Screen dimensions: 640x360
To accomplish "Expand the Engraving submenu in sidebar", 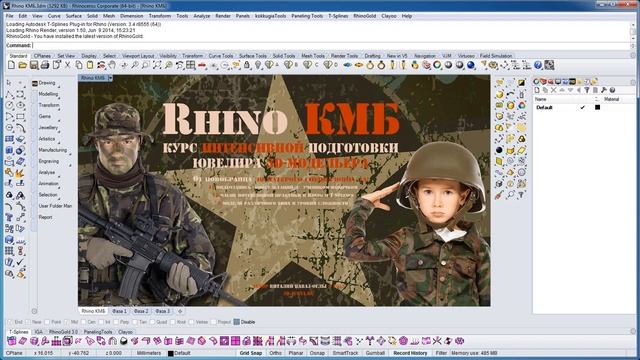I will (49, 162).
